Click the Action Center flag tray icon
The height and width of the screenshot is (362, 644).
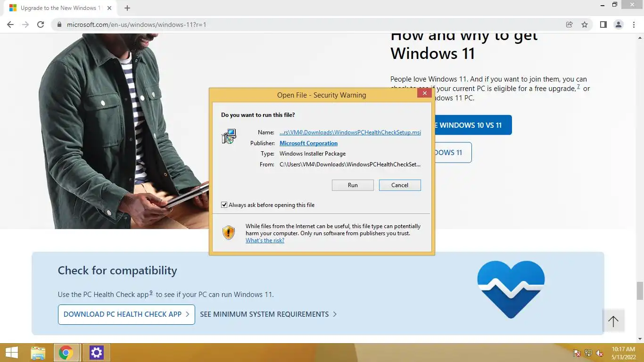click(x=577, y=353)
